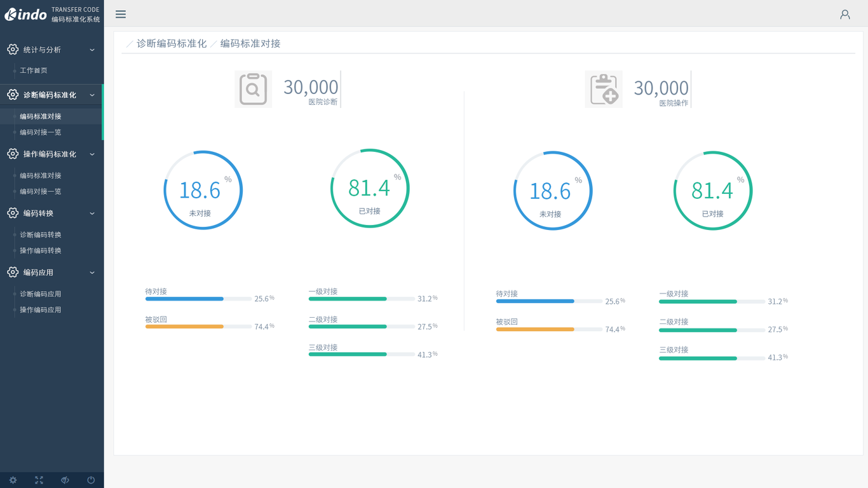Viewport: 868px width, 488px height.
Task: Click the 18.6% 未对接 gauge under 医院操作
Action: point(553,191)
